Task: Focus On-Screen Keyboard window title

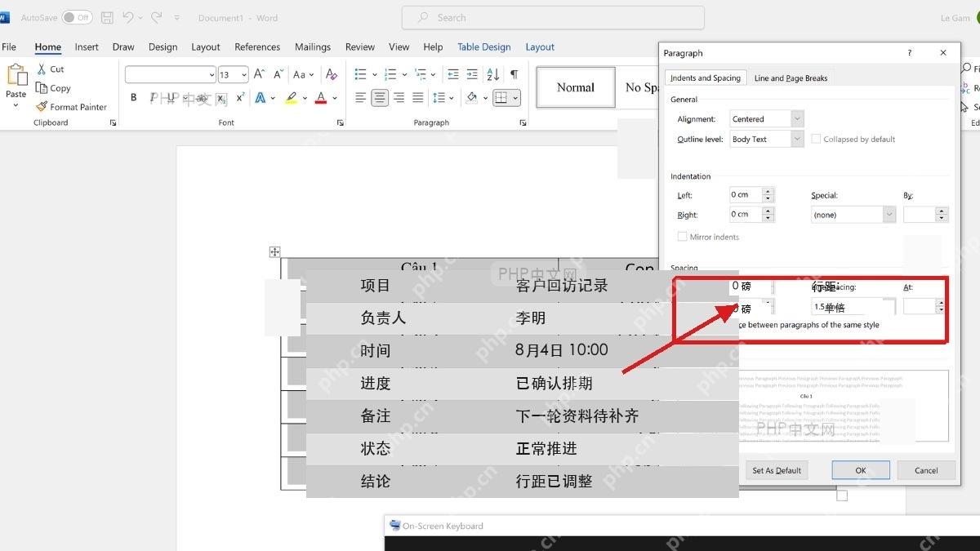Action: click(x=443, y=526)
